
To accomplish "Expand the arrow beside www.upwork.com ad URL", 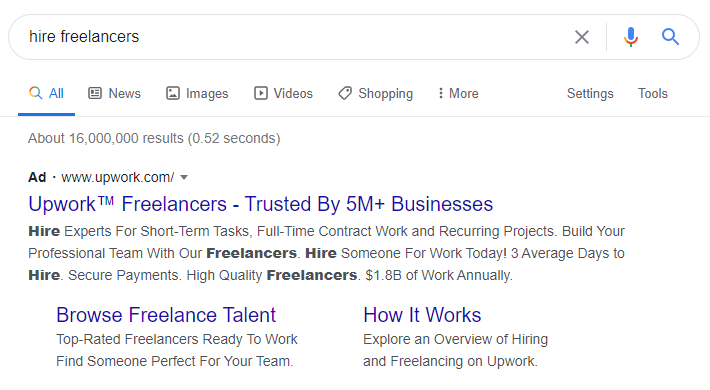I will point(184,178).
